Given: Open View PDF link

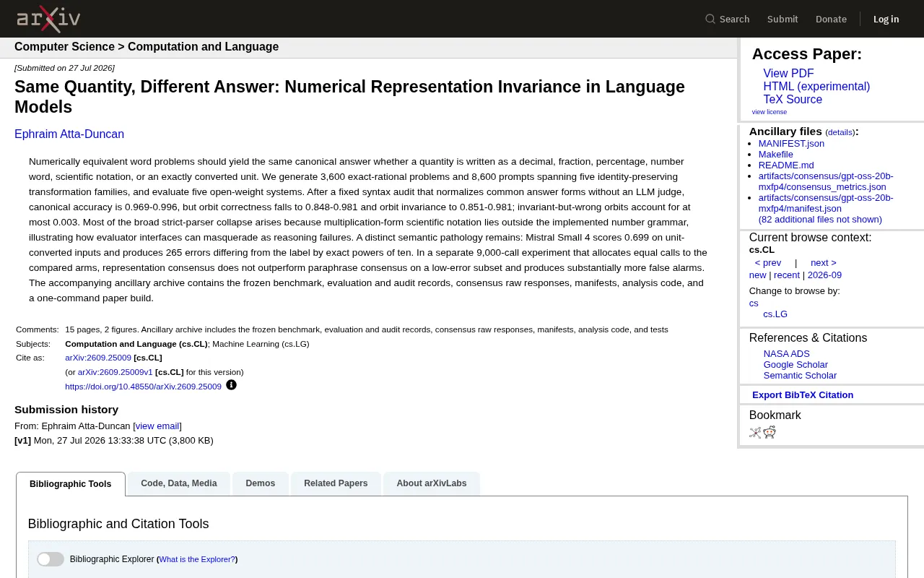Looking at the screenshot, I should [x=788, y=74].
